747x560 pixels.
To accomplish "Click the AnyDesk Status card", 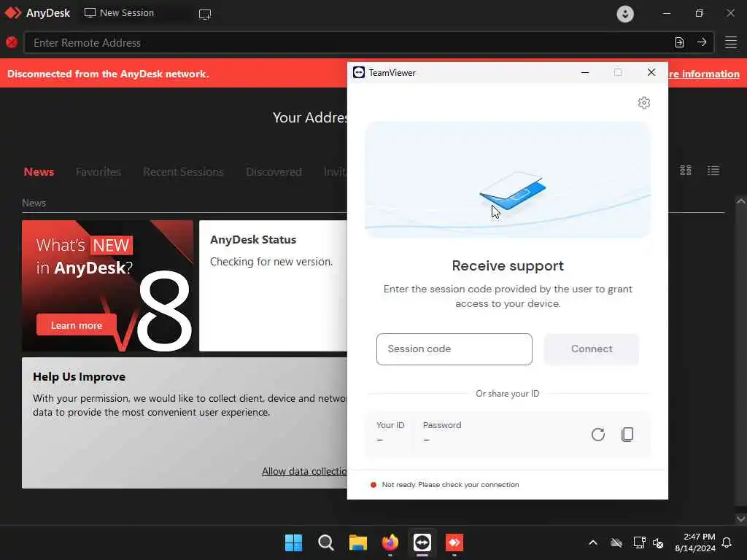I will pos(274,286).
